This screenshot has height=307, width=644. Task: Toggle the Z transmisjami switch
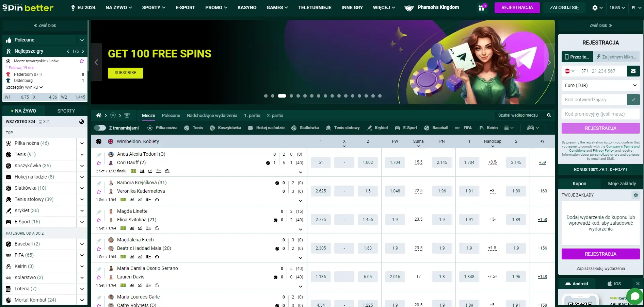tap(100, 128)
